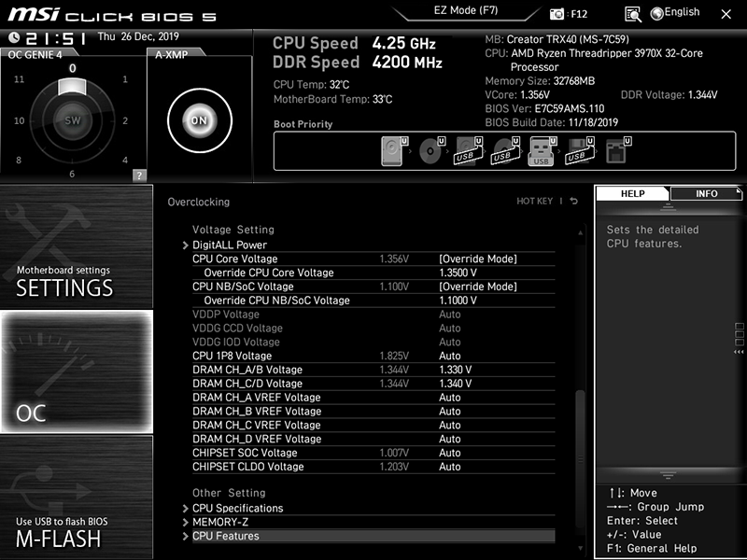The width and height of the screenshot is (747, 560).
Task: Click the date Thu 26 Dec, 2019
Action: click(138, 36)
